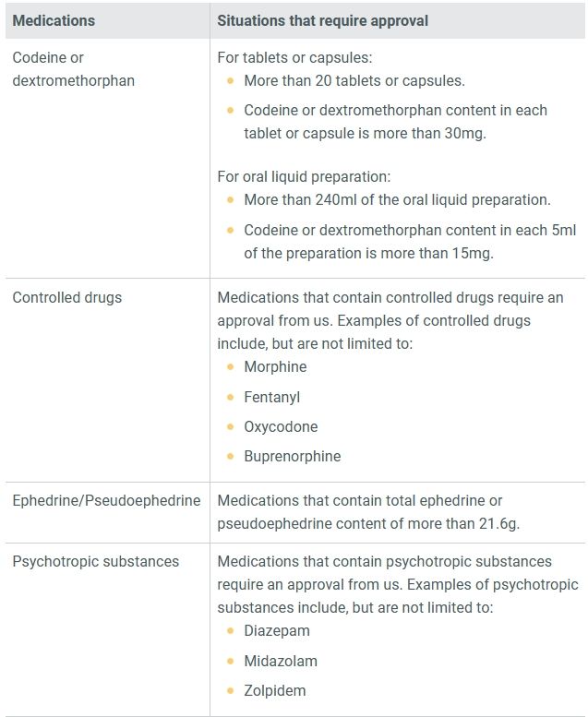Select the Midazolam list item

click(281, 662)
